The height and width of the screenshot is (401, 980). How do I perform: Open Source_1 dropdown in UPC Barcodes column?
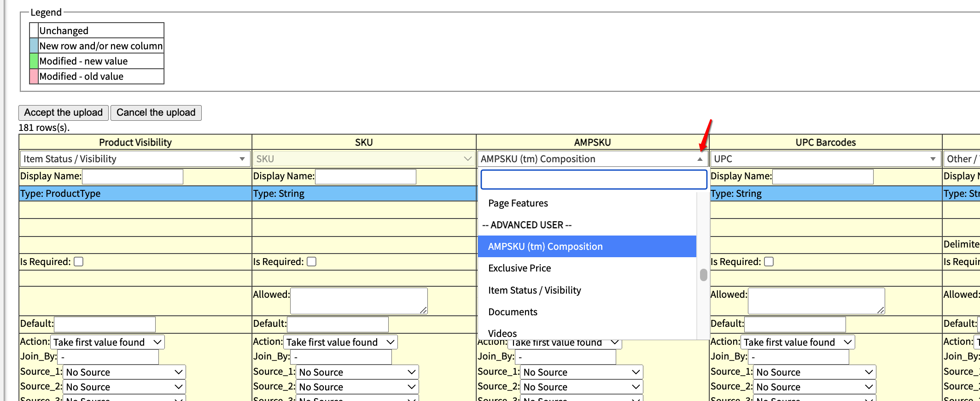click(815, 372)
